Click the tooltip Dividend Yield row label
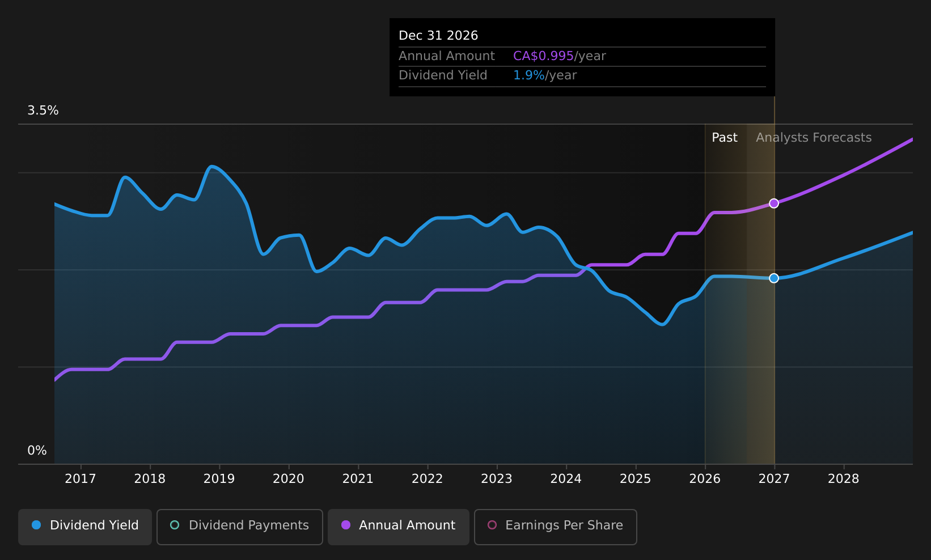Image resolution: width=931 pixels, height=560 pixels. click(x=443, y=75)
